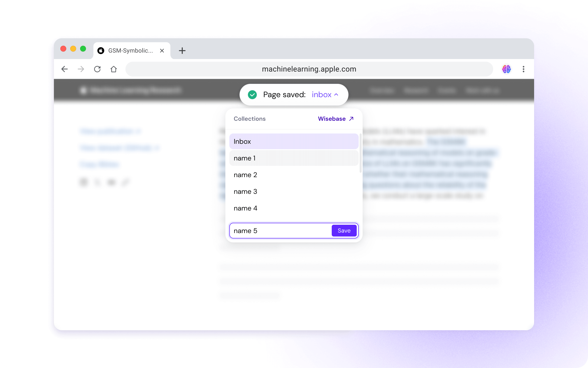The height and width of the screenshot is (368, 588).
Task: Click the green Page saved checkmark
Action: click(252, 94)
